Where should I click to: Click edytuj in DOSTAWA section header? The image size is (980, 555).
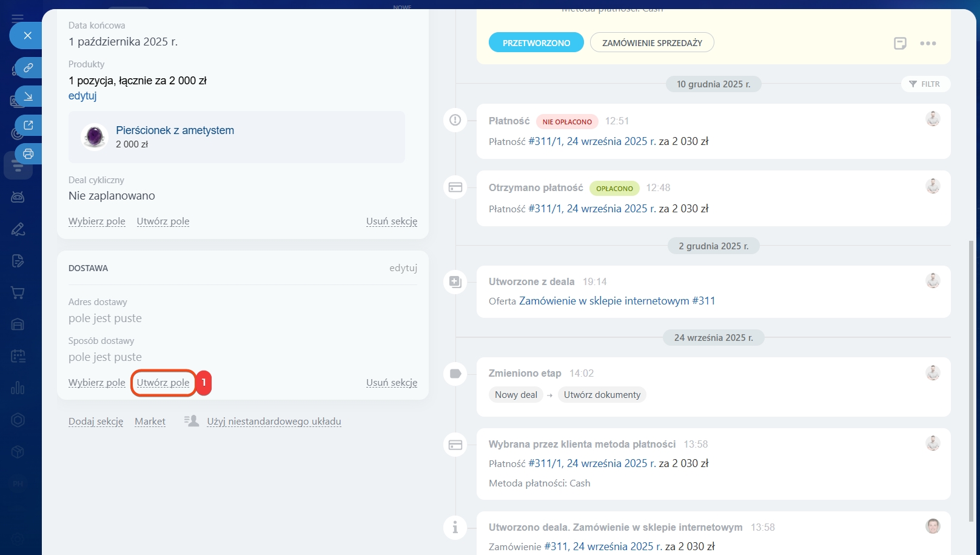coord(403,268)
